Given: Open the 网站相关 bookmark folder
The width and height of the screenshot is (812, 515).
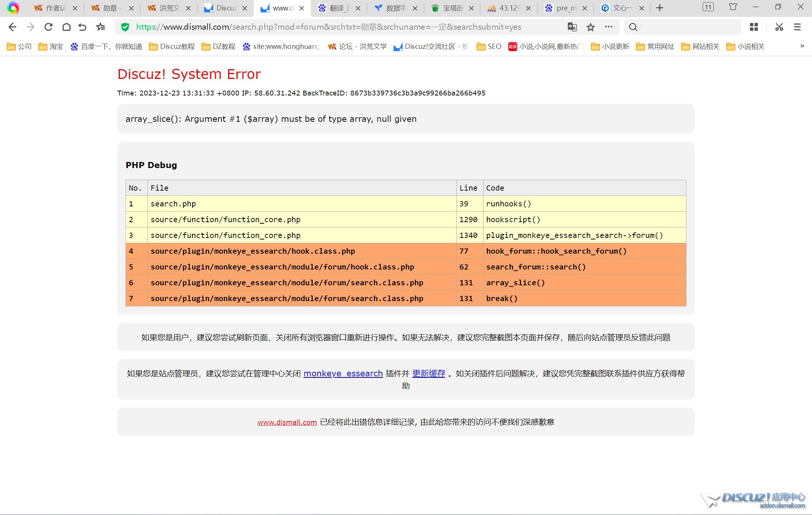Looking at the screenshot, I should (x=700, y=47).
